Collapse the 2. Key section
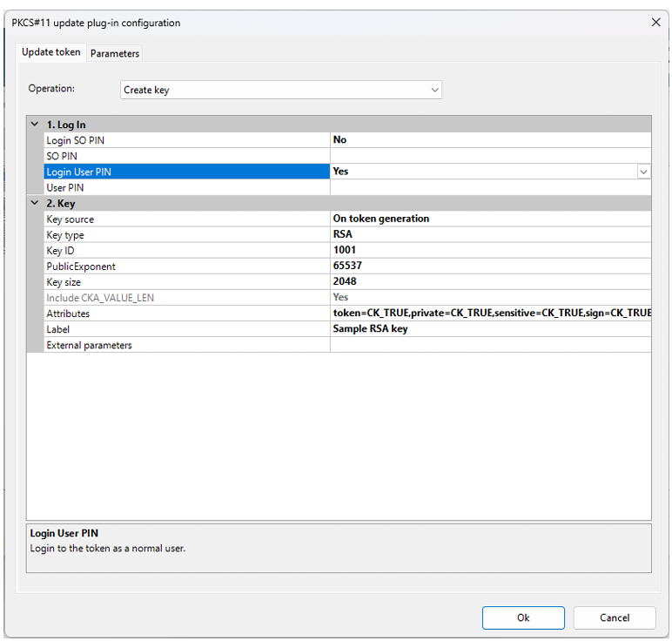The image size is (672, 641). (35, 203)
